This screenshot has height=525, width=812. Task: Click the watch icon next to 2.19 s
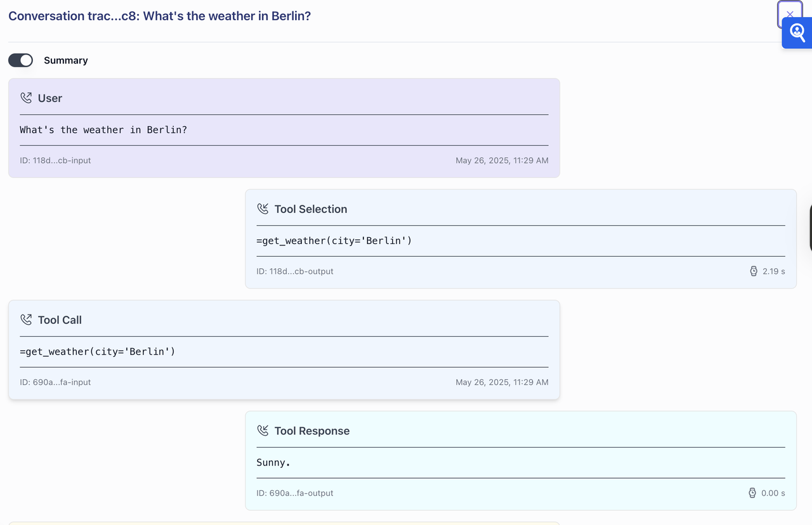pos(754,271)
